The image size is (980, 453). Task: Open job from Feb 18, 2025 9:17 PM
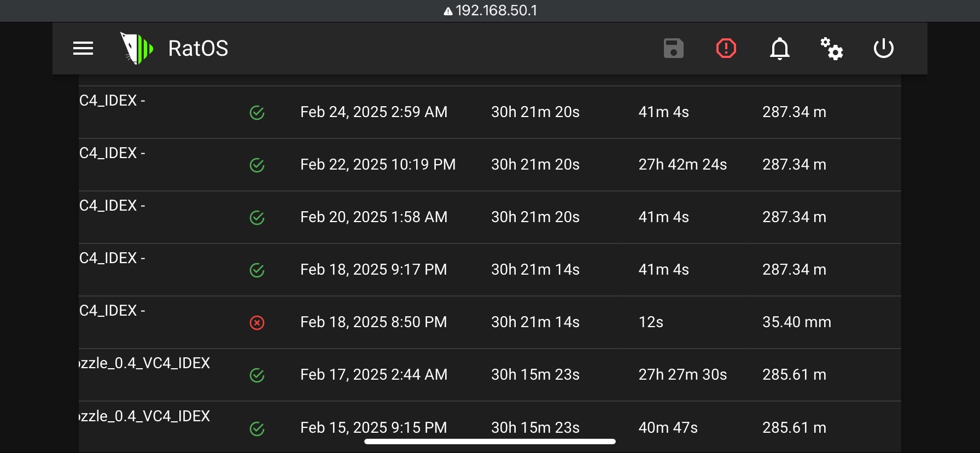(x=374, y=270)
